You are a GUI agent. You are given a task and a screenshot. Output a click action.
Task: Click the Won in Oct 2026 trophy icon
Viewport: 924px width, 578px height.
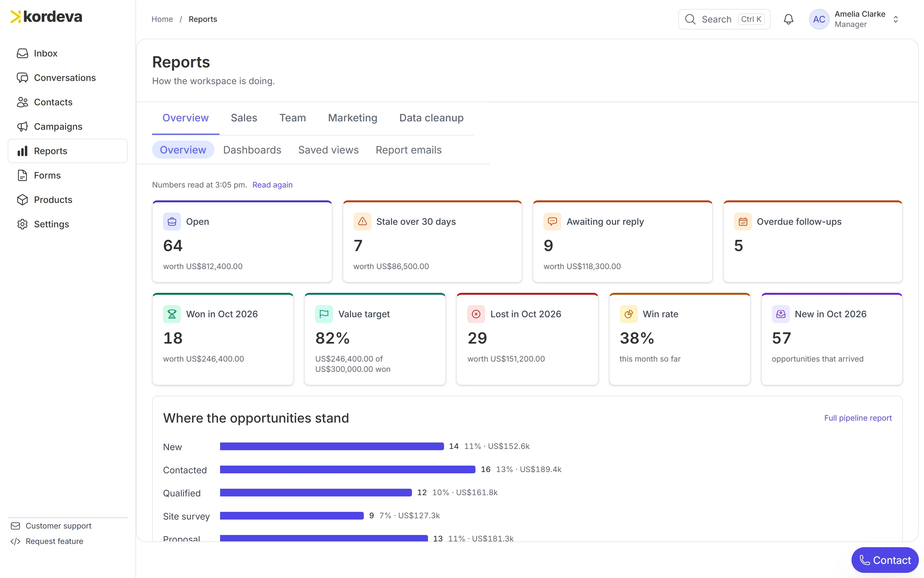point(172,314)
